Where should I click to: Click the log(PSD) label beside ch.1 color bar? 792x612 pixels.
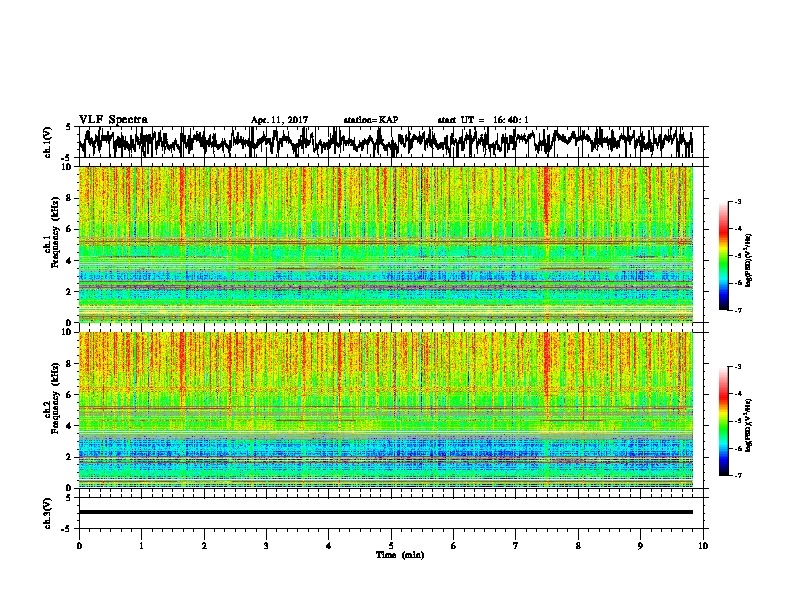(749, 261)
